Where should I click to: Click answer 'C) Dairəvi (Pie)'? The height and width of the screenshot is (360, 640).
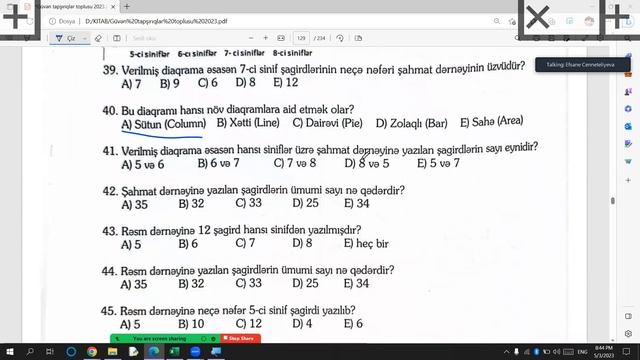click(327, 123)
